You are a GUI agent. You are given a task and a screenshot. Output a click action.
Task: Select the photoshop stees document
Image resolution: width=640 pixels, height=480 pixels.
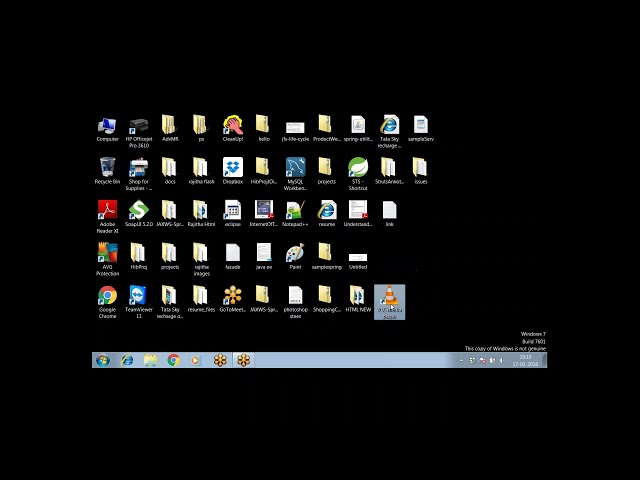click(x=295, y=302)
